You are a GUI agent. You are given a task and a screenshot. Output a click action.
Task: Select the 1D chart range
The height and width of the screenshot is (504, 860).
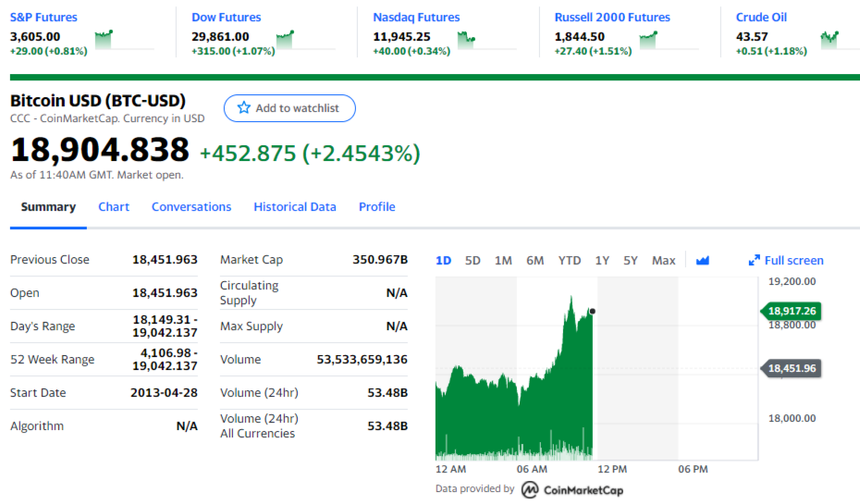[x=443, y=261]
